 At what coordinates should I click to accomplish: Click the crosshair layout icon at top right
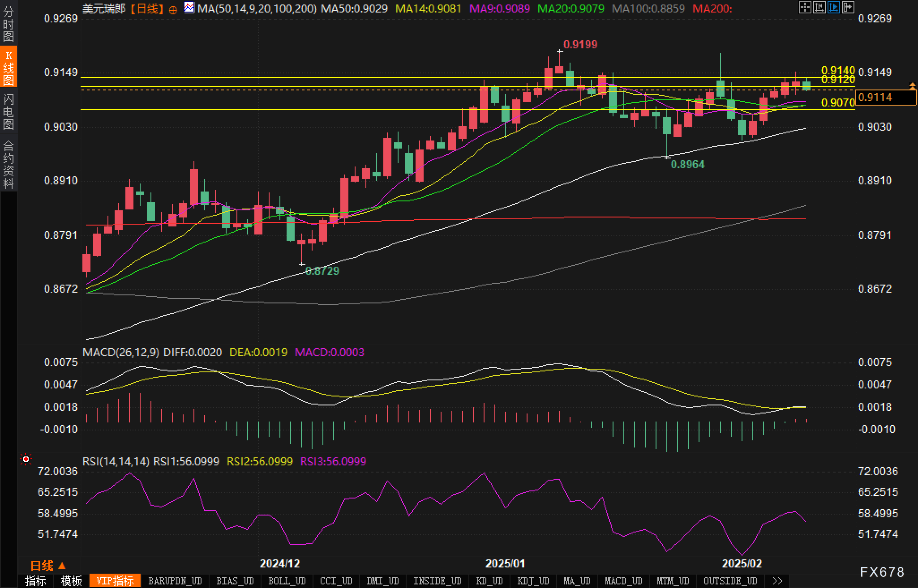pos(805,7)
